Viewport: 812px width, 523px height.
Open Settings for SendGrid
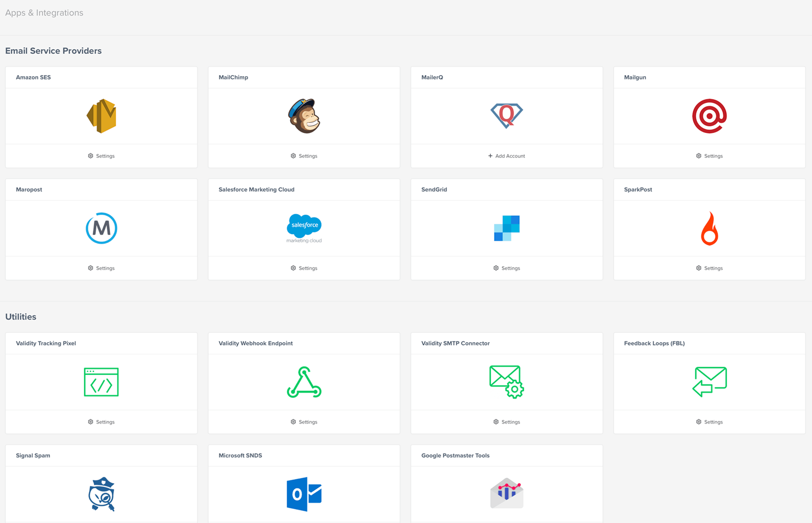tap(506, 268)
